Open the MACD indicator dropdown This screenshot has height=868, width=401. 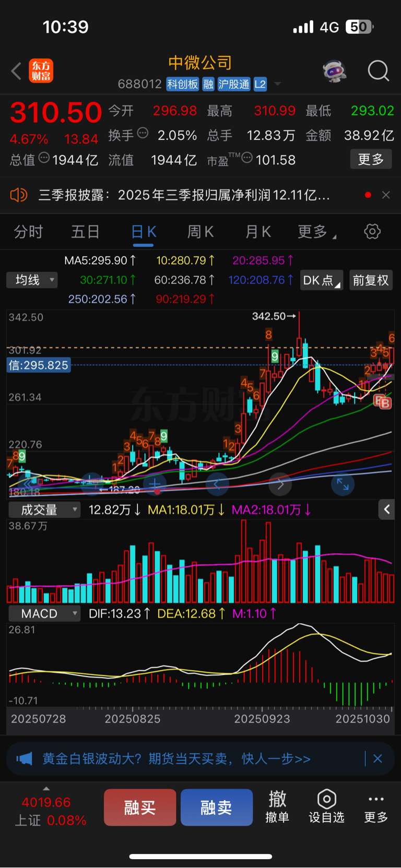[x=44, y=614]
